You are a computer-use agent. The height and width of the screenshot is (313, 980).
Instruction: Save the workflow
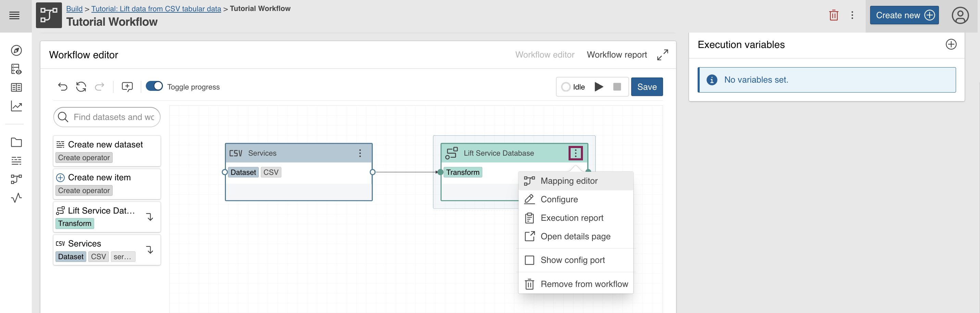click(647, 87)
